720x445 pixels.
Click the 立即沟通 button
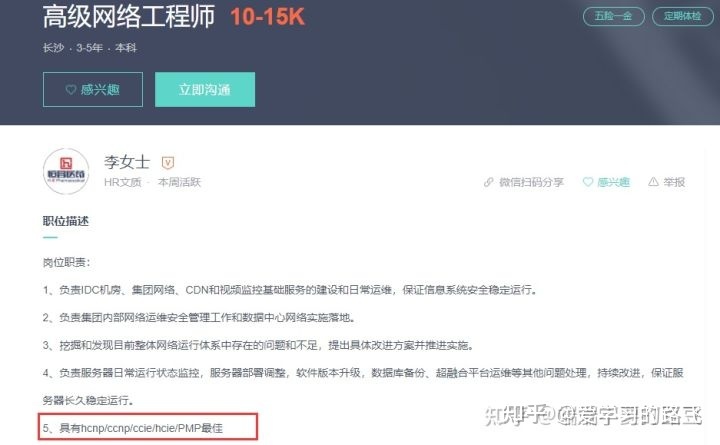205,90
